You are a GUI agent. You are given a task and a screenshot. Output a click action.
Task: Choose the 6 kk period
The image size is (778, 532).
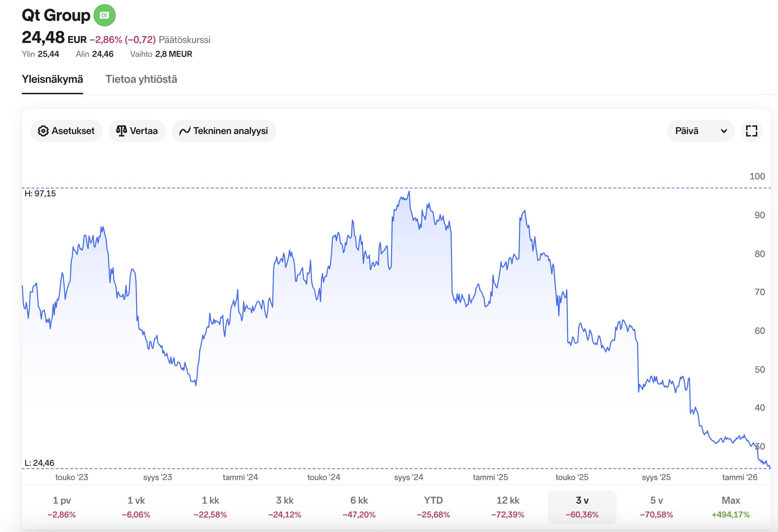[x=359, y=507]
